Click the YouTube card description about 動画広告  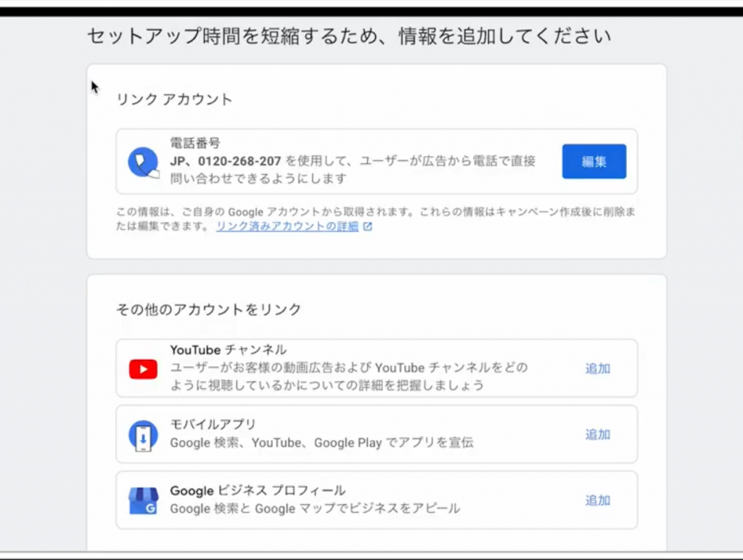click(349, 376)
